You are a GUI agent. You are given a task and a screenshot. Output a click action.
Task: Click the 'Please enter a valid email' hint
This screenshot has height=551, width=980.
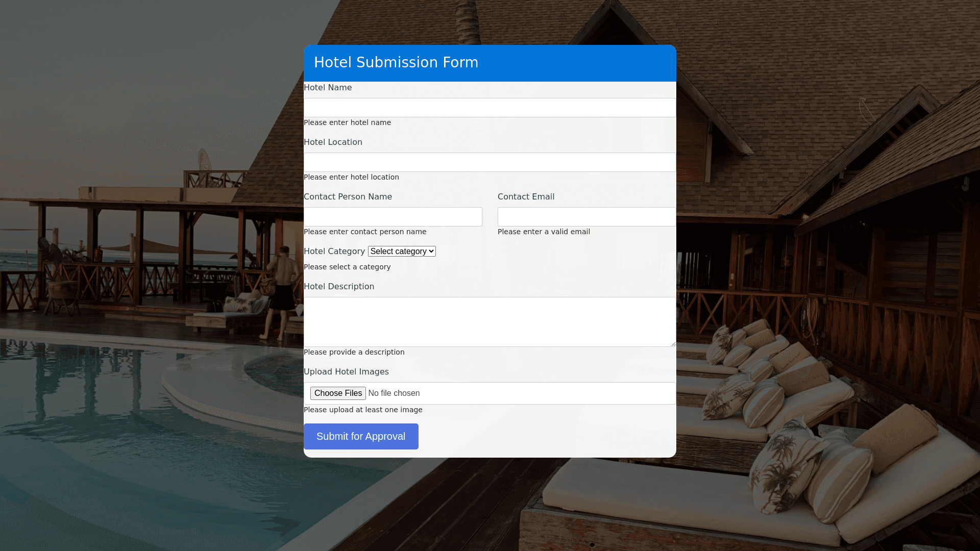point(544,232)
